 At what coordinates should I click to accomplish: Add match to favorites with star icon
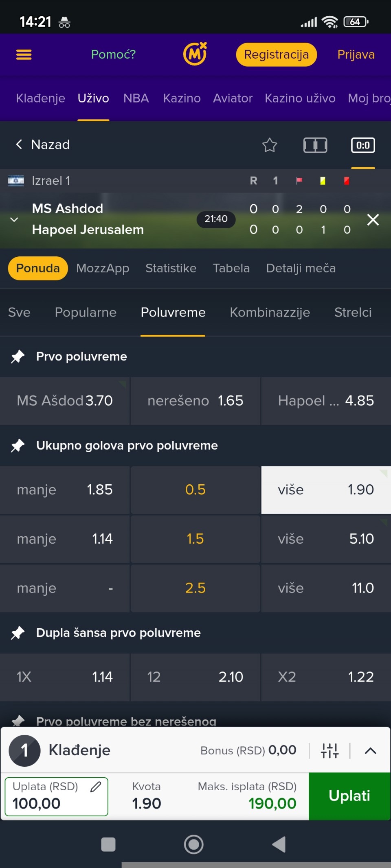click(x=269, y=145)
